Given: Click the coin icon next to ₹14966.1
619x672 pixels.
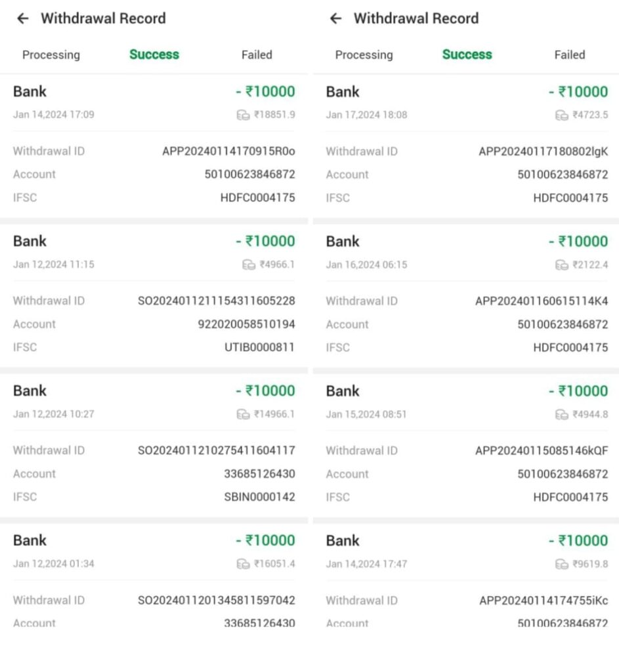Looking at the screenshot, I should 243,414.
